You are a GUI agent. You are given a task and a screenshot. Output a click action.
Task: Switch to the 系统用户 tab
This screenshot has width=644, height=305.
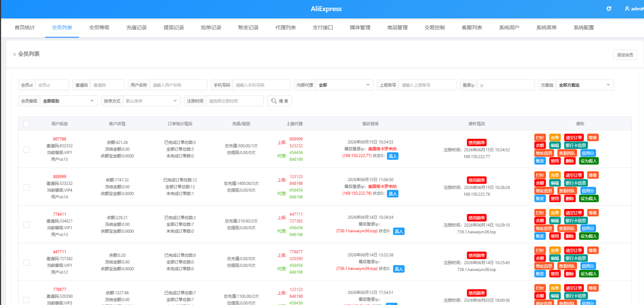tap(509, 28)
